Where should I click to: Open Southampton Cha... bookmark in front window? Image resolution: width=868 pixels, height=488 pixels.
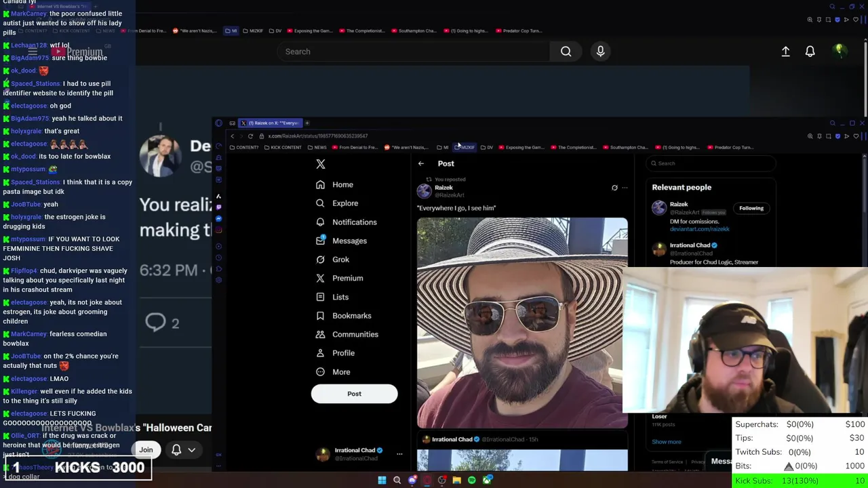[625, 147]
